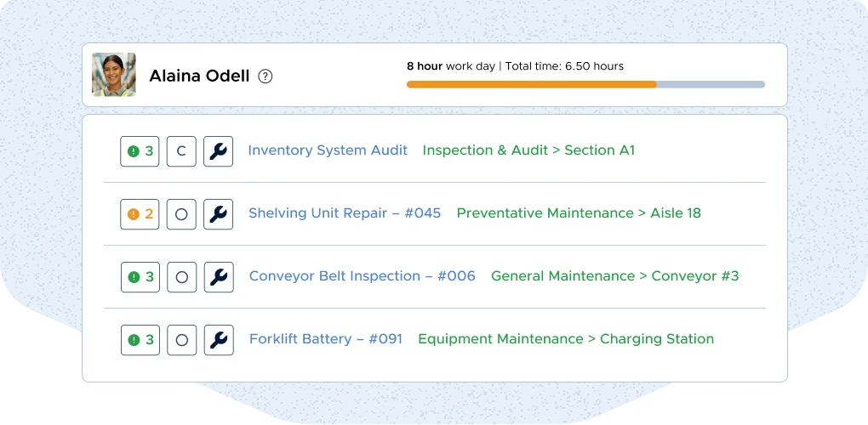
Task: Click the wrench icon for Inventory System Audit
Action: pos(218,151)
